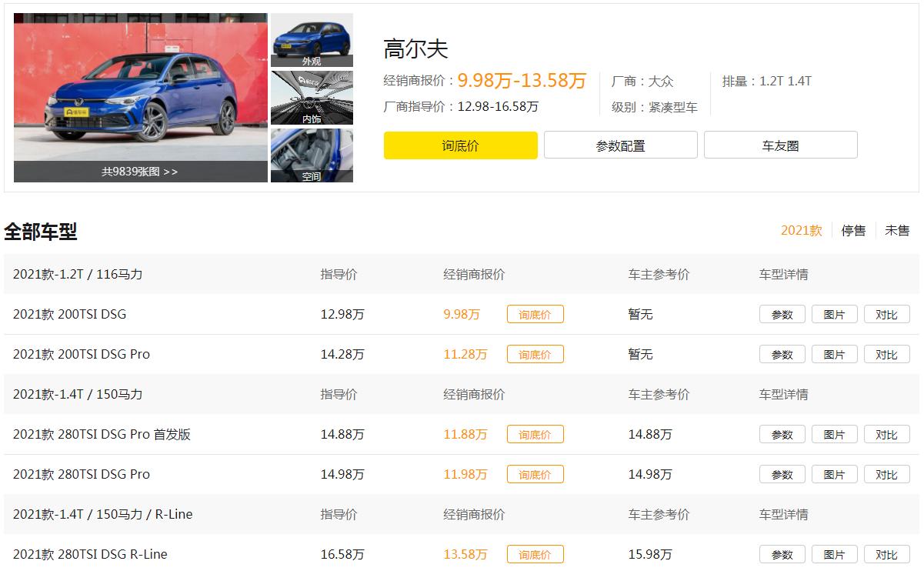This screenshot has width=924, height=571.
Task: Click the 级别：紧凑型车 text
Action: click(x=655, y=107)
